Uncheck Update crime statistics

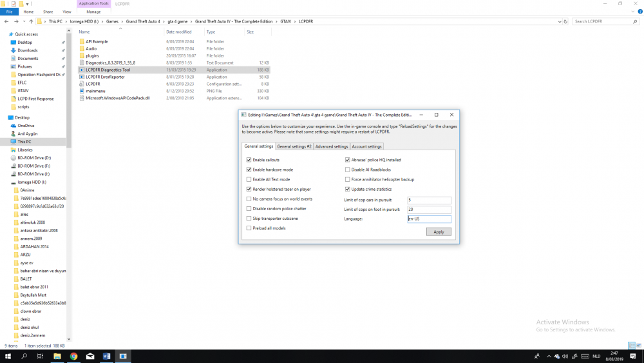[x=348, y=189]
